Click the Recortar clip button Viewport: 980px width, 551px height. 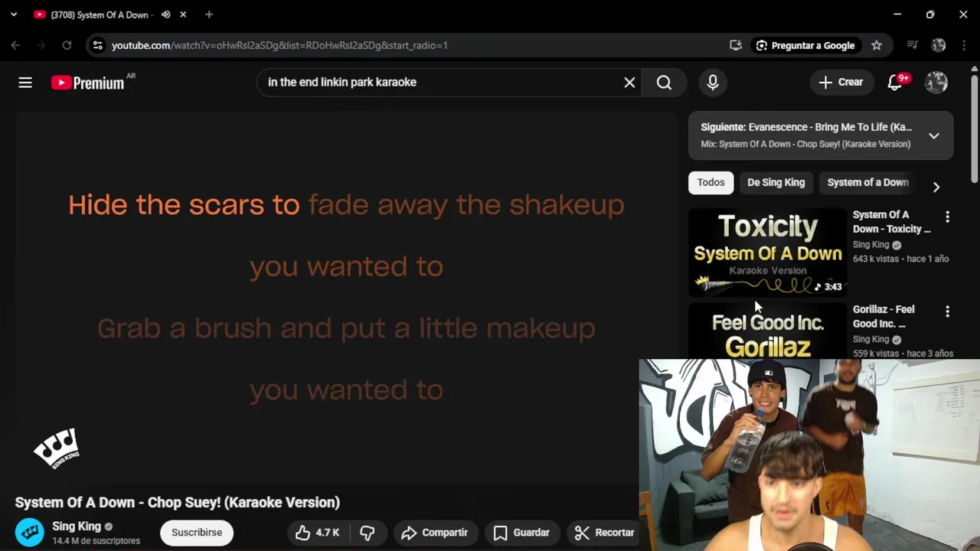click(x=605, y=533)
